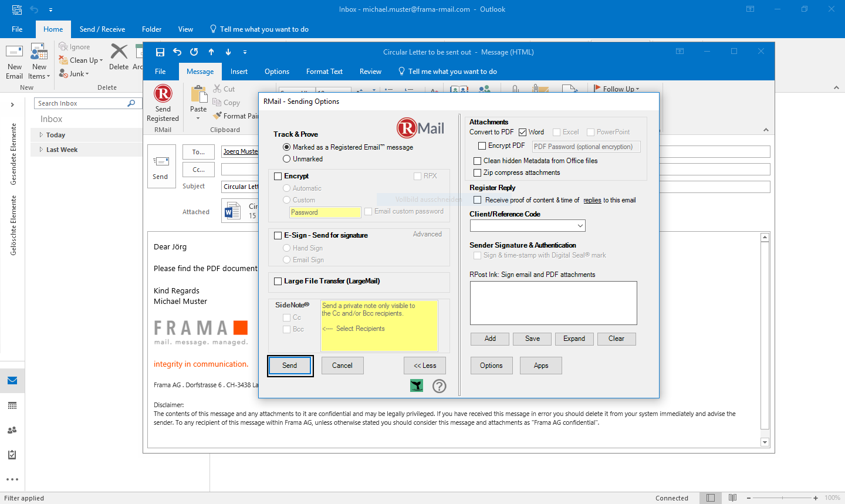Open the Paste options dropdown arrow
Screen dimensions: 845x504
(x=198, y=119)
